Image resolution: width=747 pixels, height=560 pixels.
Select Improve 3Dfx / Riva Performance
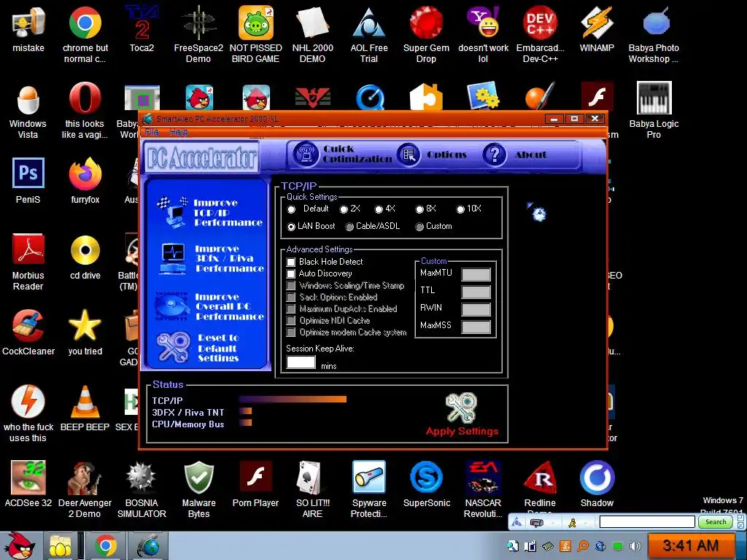[x=211, y=259]
